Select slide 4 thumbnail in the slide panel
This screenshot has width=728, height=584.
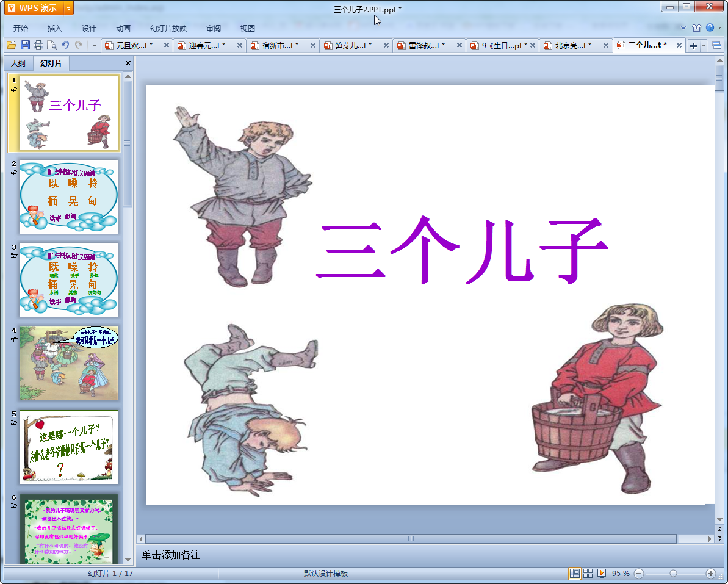(68, 363)
